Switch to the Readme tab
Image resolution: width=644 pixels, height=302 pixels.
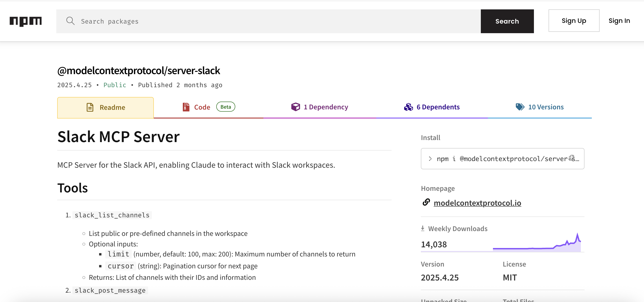click(105, 108)
